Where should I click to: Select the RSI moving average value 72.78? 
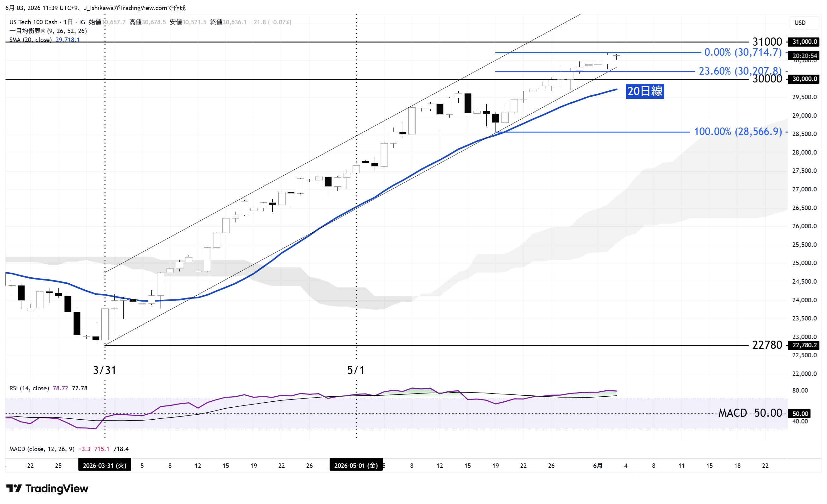coord(80,388)
